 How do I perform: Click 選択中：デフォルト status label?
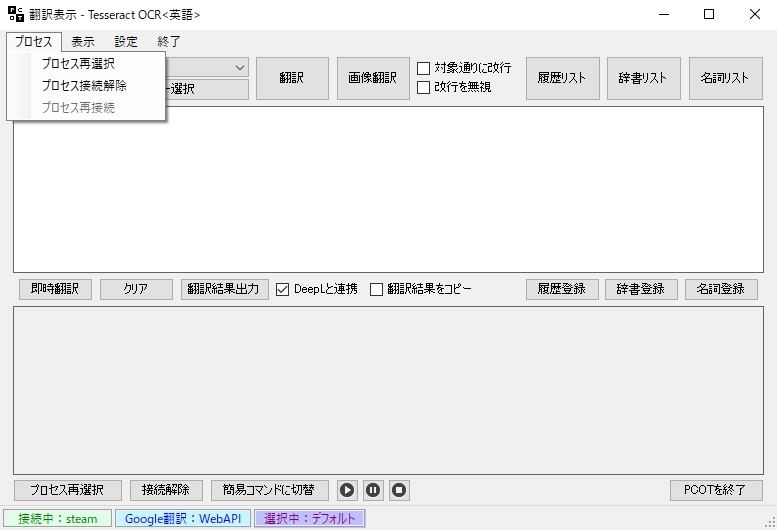point(310,519)
